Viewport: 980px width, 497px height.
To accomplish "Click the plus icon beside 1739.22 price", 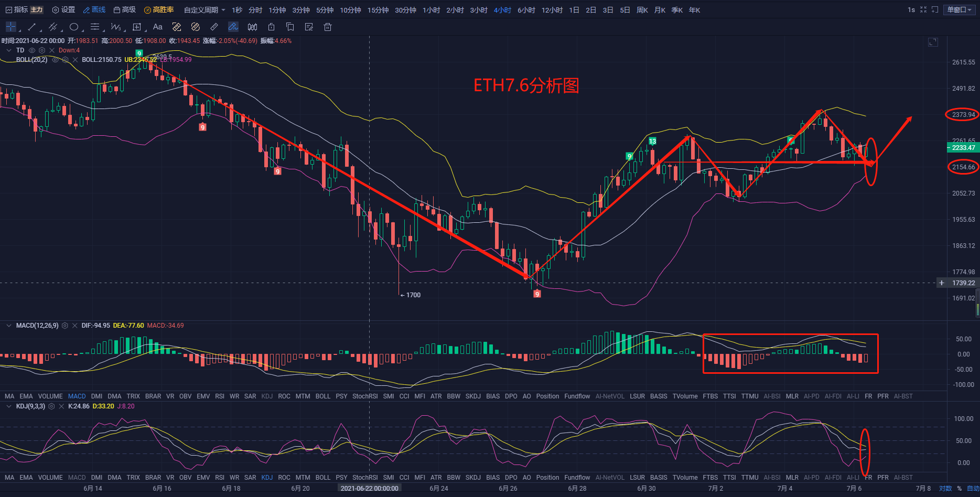I will [942, 283].
